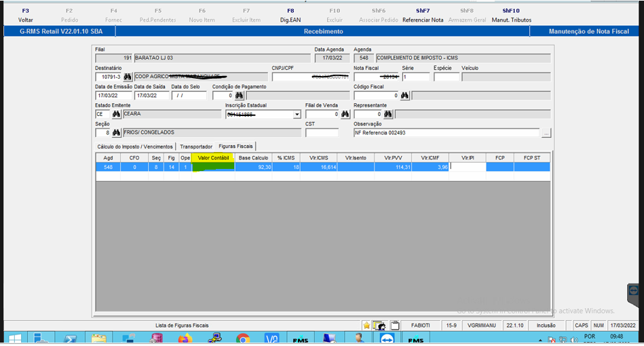
Task: Click ShF7 Referenciar Nota
Action: (423, 15)
